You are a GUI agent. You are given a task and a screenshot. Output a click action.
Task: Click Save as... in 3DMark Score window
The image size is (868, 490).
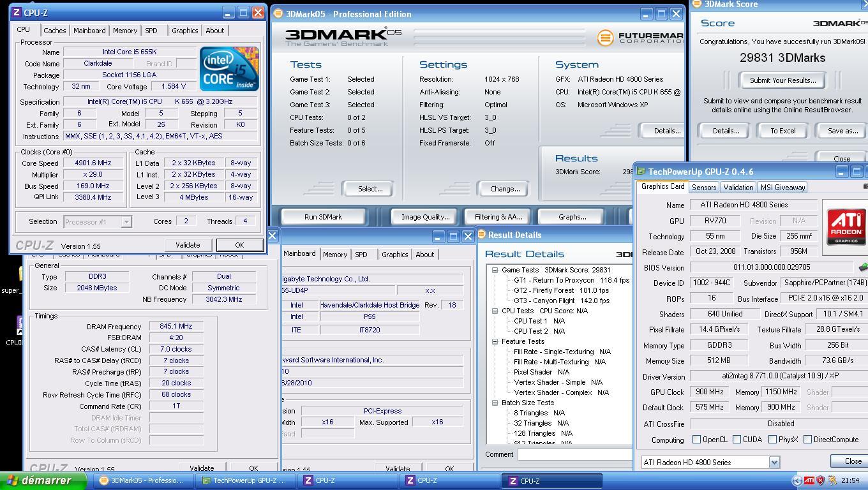tap(842, 131)
